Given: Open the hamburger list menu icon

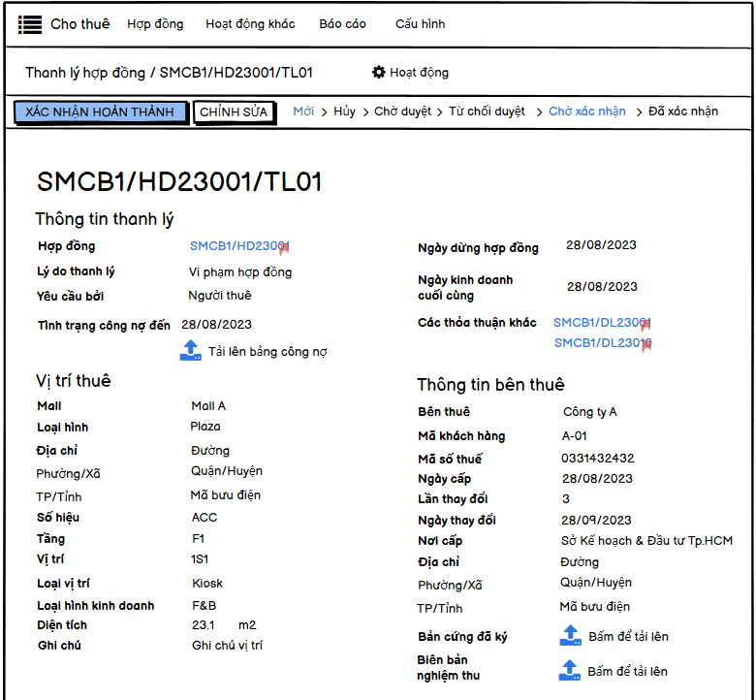Looking at the screenshot, I should (x=30, y=24).
